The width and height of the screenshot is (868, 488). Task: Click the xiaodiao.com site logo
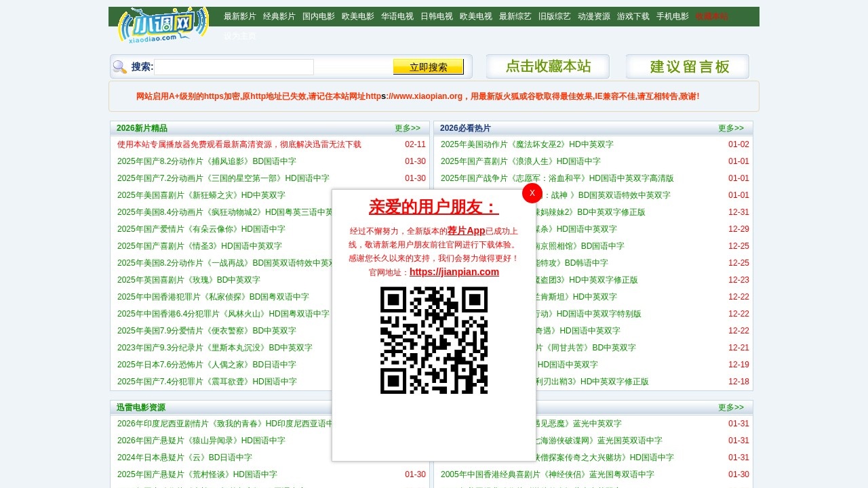pos(163,26)
